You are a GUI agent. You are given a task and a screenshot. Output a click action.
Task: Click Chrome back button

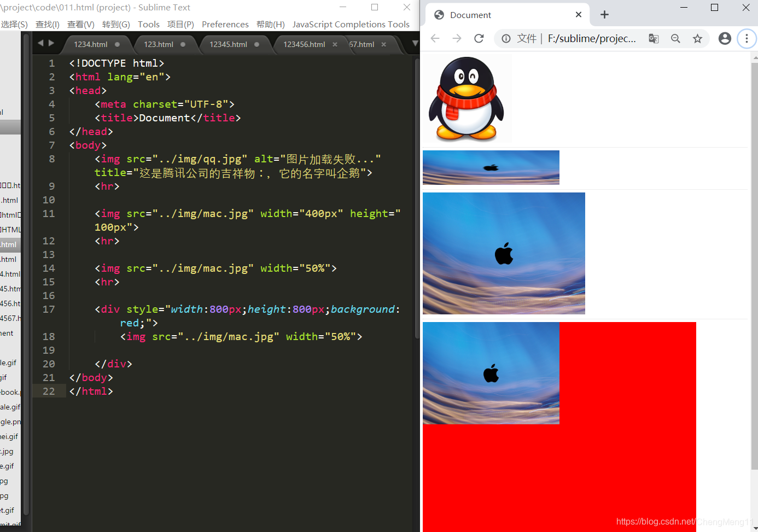click(x=435, y=38)
